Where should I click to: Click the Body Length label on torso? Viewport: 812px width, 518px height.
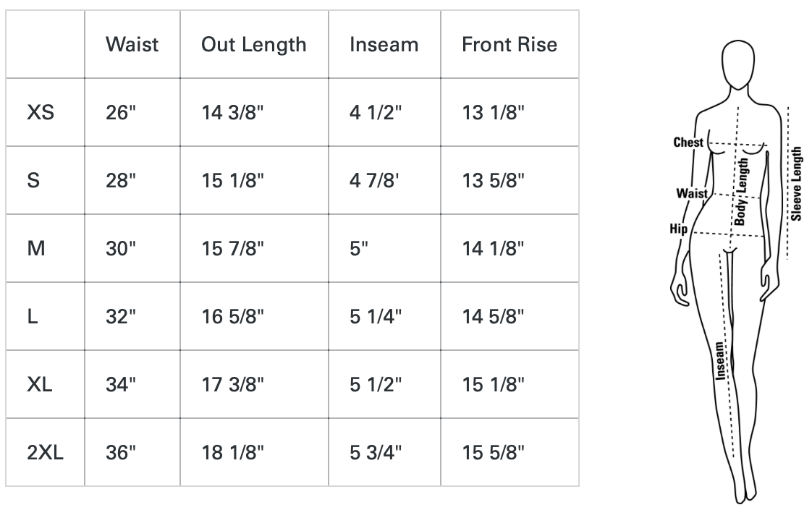pos(742,192)
